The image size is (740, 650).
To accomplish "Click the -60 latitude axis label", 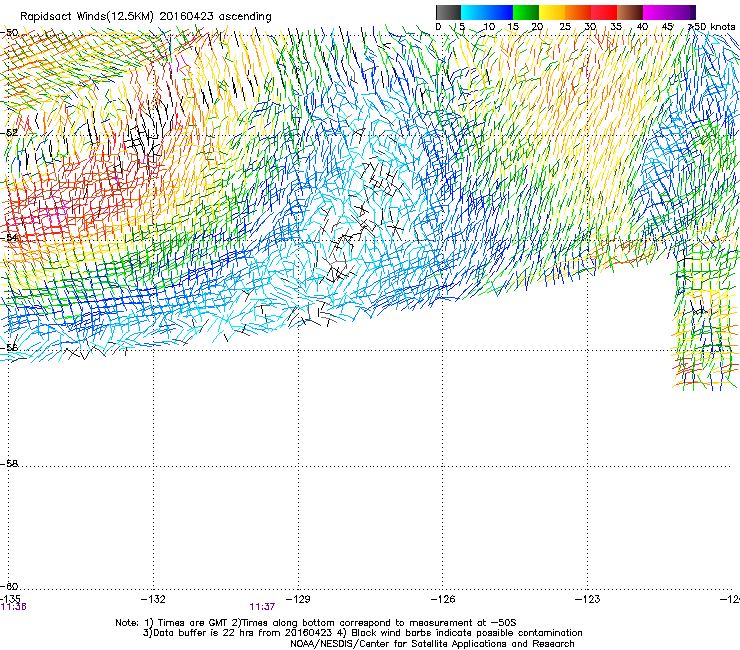I will (9, 586).
